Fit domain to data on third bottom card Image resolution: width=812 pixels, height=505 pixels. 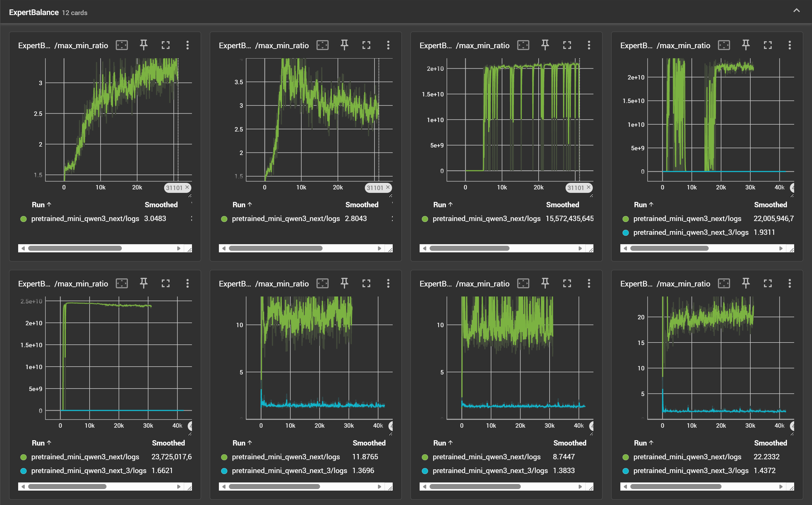[x=523, y=284]
